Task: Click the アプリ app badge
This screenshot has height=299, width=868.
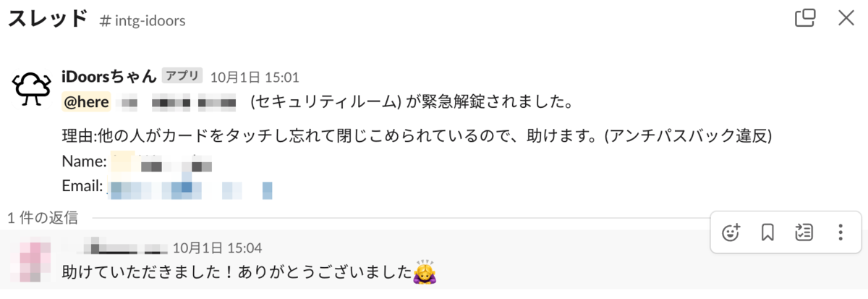Action: (x=182, y=75)
